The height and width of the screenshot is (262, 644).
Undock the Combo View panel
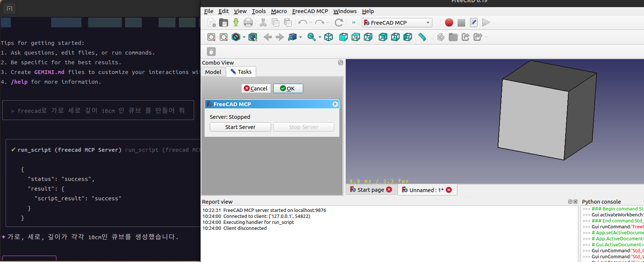pos(340,63)
